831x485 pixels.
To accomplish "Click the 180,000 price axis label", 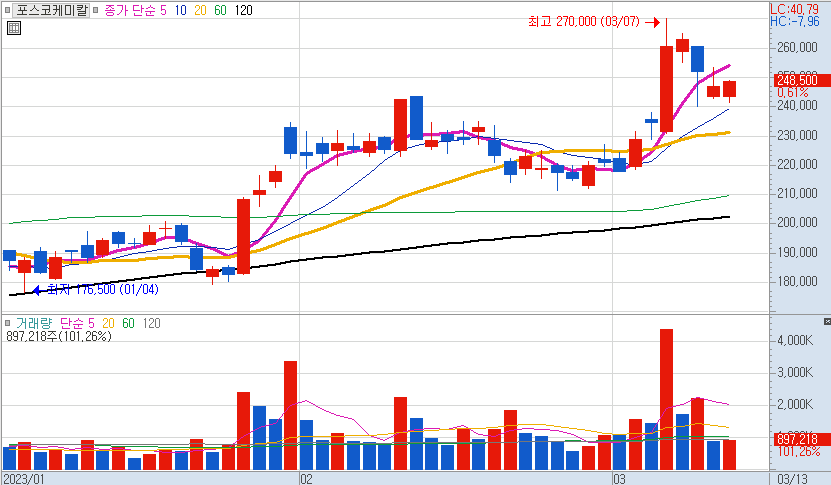I will click(797, 281).
